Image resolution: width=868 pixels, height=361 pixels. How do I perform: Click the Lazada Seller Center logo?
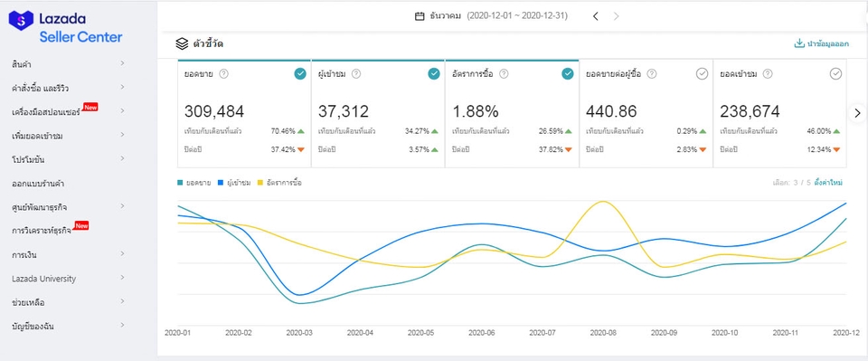[65, 28]
